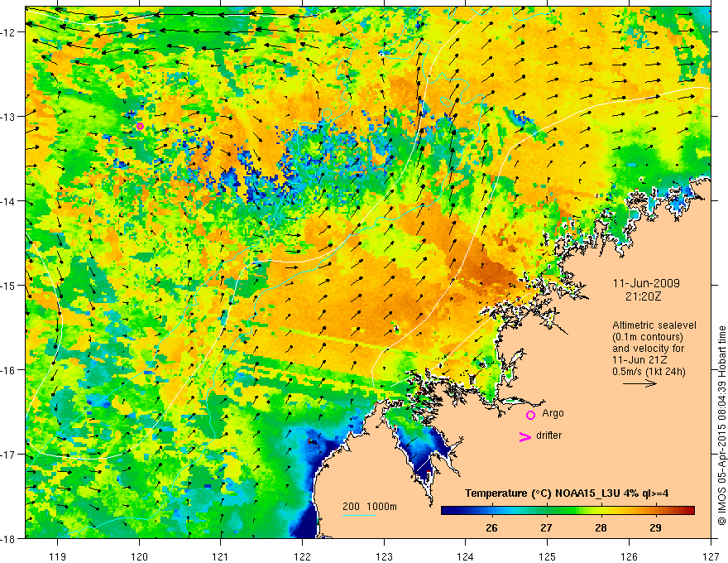Click the Argo legend circle icon

(530, 415)
